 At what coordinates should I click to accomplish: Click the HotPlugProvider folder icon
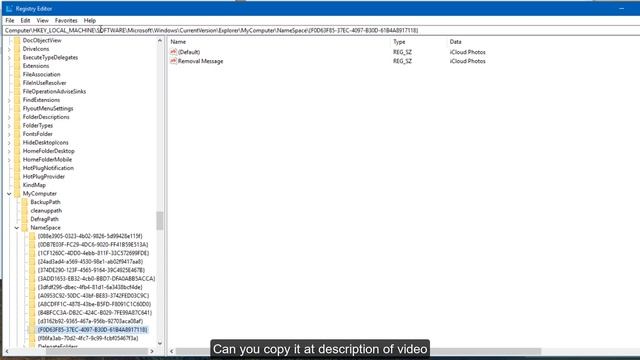pos(17,177)
